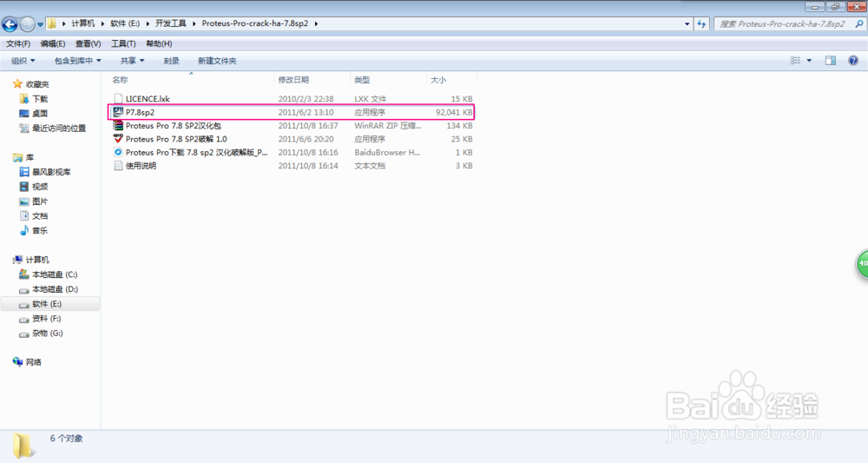Viewport: 868px width, 463px height.
Task: Open the 包含到库中 dropdown
Action: [x=77, y=61]
